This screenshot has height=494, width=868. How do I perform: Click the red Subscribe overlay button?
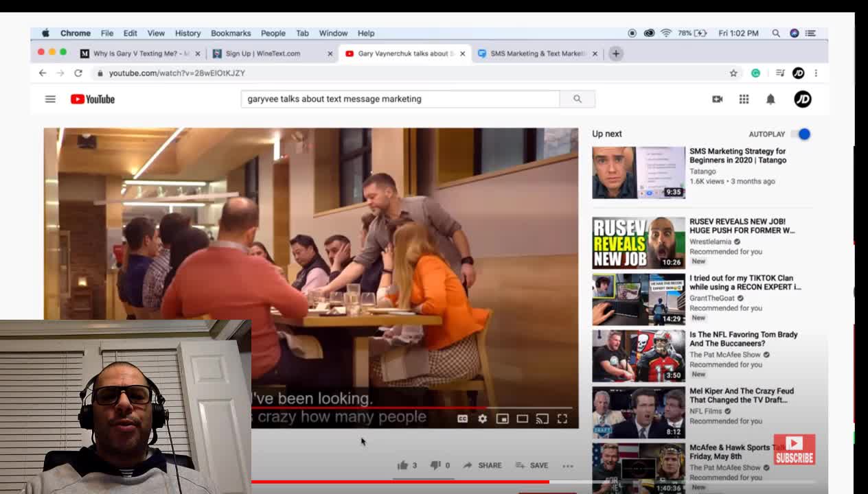click(x=794, y=449)
